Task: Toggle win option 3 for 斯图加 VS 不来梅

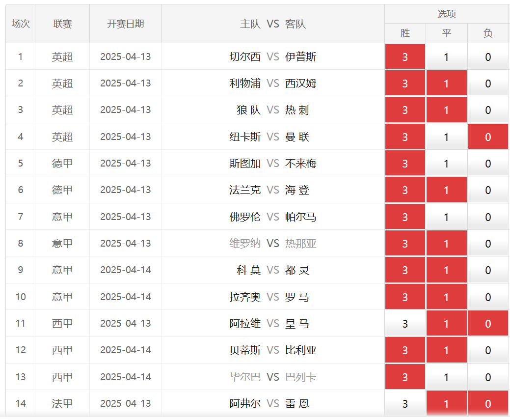Action: click(x=405, y=164)
